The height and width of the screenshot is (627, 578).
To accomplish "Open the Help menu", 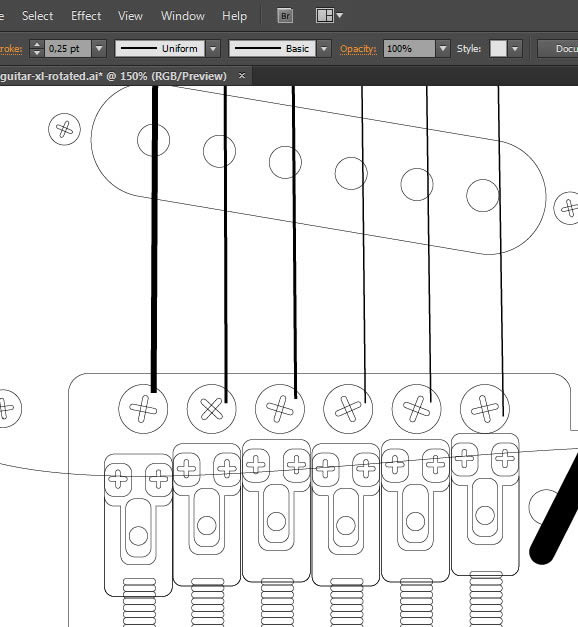I will point(234,16).
